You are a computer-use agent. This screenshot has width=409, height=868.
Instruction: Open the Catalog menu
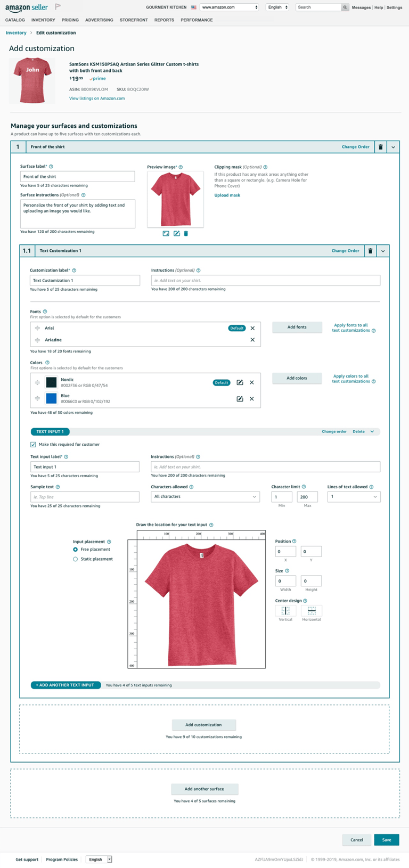(15, 20)
